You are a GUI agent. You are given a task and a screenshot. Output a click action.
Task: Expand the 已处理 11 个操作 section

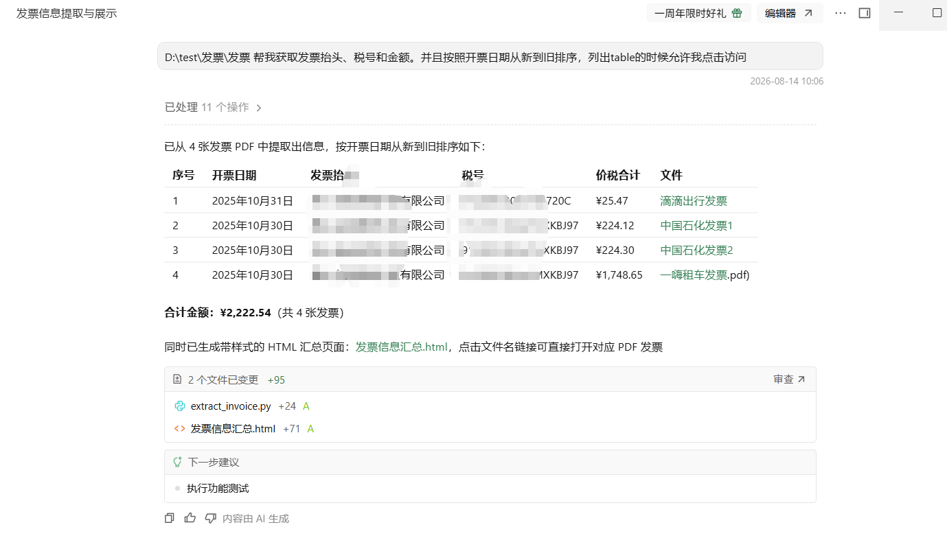coord(214,107)
